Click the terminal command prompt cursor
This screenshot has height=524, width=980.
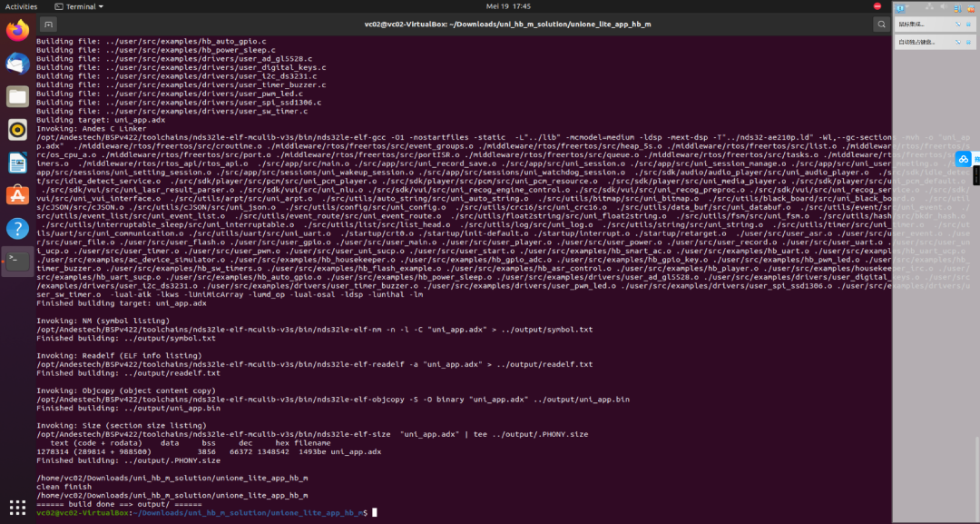click(x=375, y=513)
